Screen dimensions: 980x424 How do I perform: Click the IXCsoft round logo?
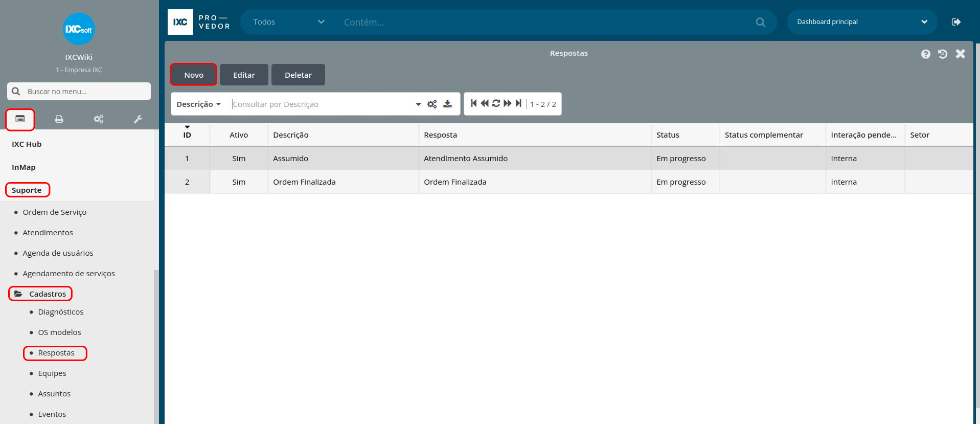79,29
